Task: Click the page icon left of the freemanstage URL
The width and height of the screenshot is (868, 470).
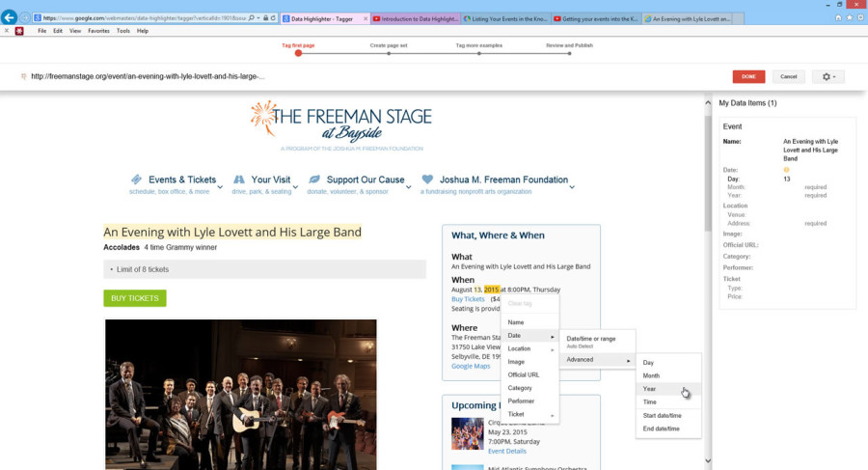Action: [23, 76]
